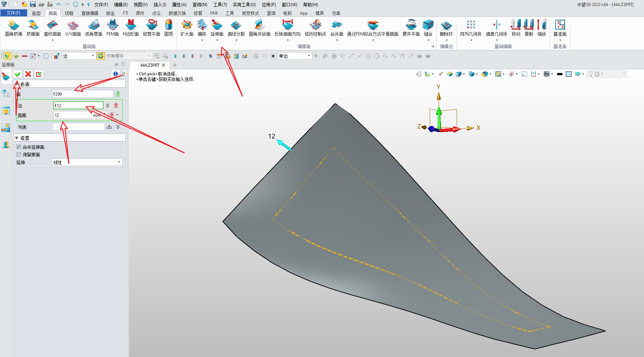Click the black color swatch in view toolbar

tap(559, 74)
